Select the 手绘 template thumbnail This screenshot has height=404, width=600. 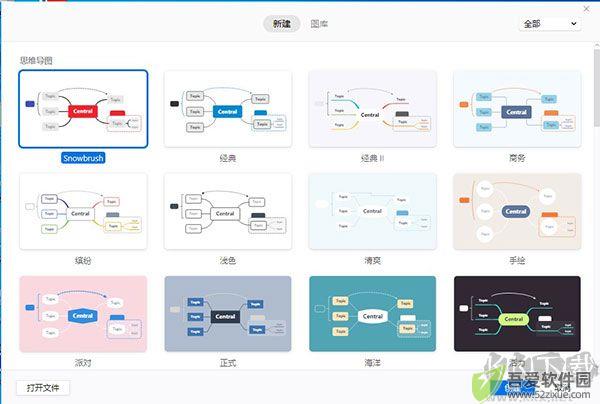517,211
